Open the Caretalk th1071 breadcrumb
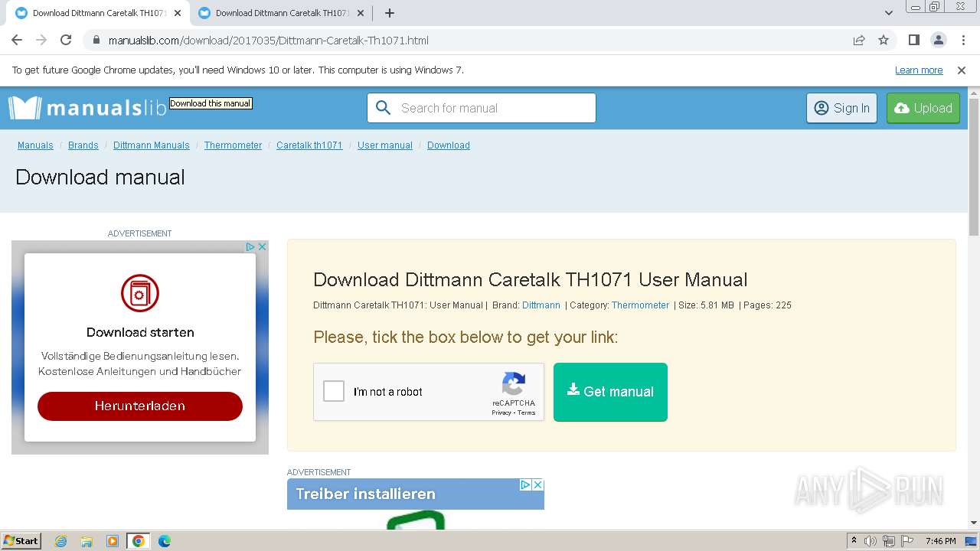Viewport: 980px width, 551px height. pyautogui.click(x=309, y=145)
